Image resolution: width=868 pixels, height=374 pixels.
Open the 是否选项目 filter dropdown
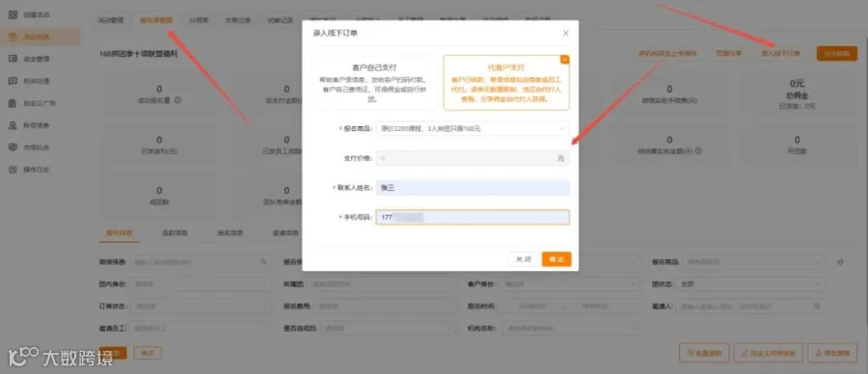click(389, 328)
